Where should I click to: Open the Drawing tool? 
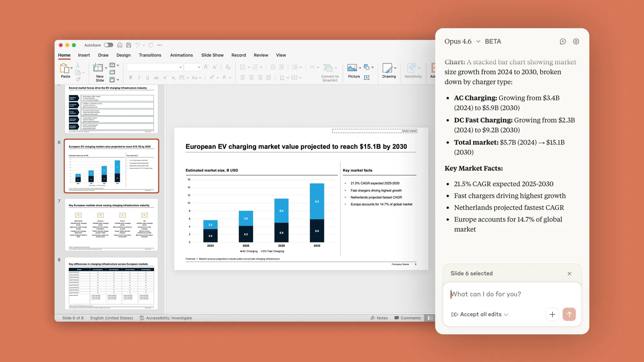click(388, 71)
